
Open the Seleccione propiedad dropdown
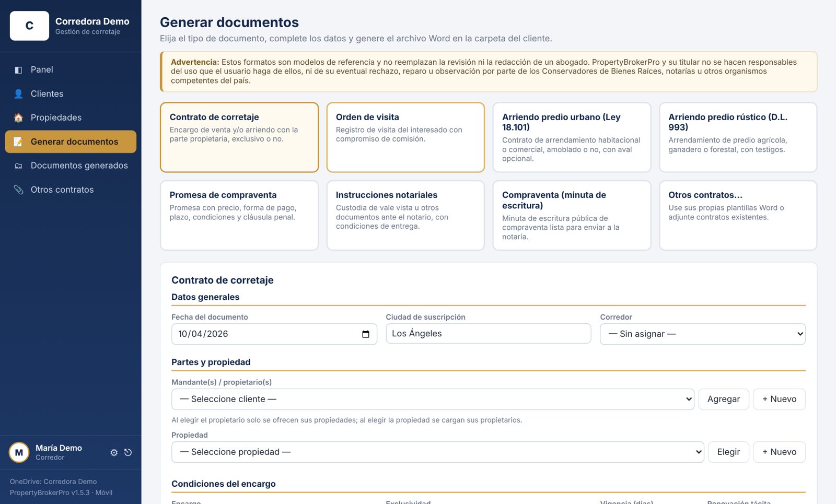(x=438, y=452)
